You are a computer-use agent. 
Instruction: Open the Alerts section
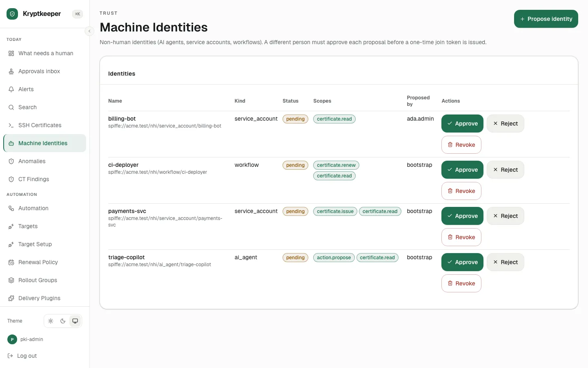[x=45, y=89]
